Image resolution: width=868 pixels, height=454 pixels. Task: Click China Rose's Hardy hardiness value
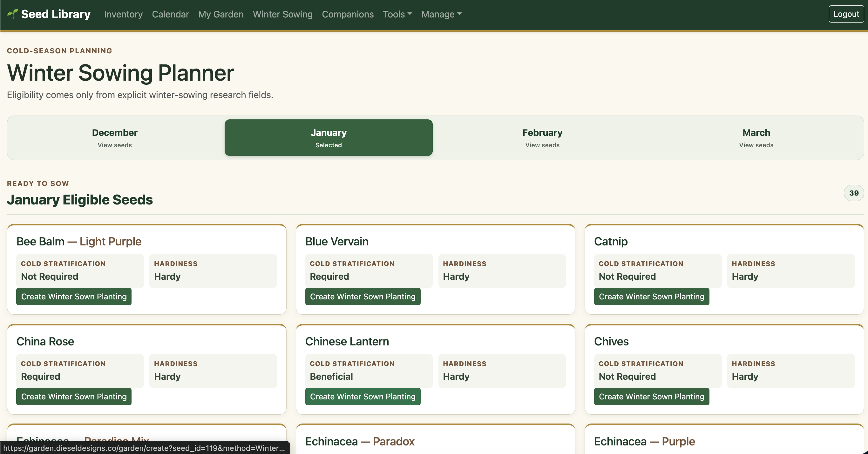click(x=167, y=376)
